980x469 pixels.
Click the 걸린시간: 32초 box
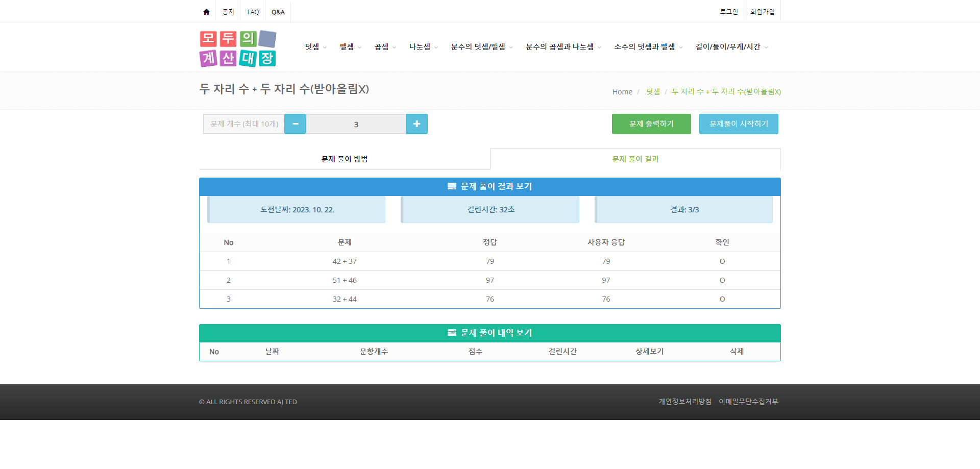pos(490,210)
